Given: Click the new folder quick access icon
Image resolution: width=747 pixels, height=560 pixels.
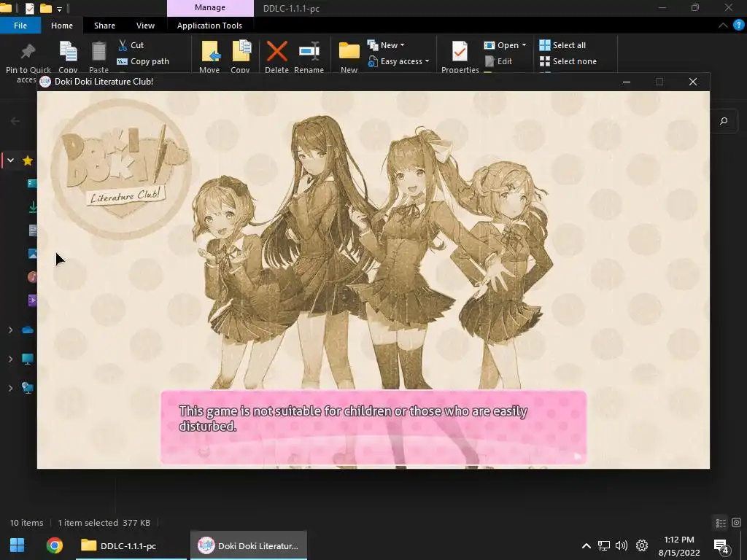Looking at the screenshot, I should [45, 8].
